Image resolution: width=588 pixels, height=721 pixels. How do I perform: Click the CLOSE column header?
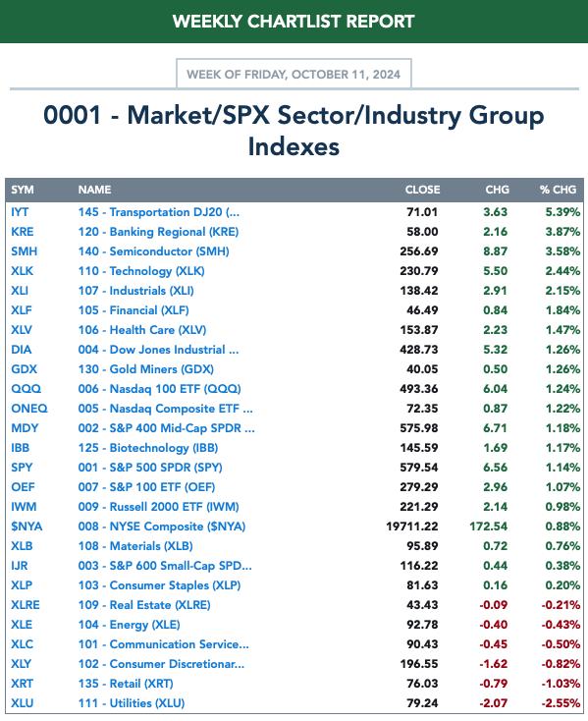coord(423,190)
